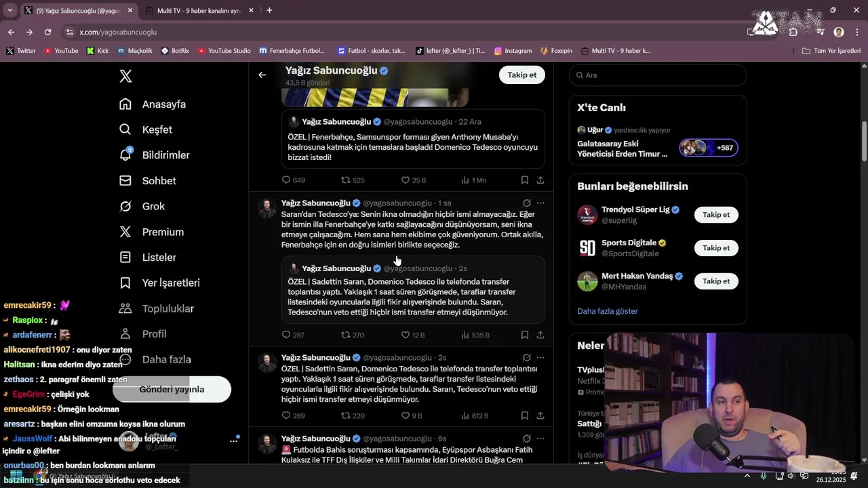View analytics showing 535 B views
Viewport: 868px width, 488px height.
point(475,335)
